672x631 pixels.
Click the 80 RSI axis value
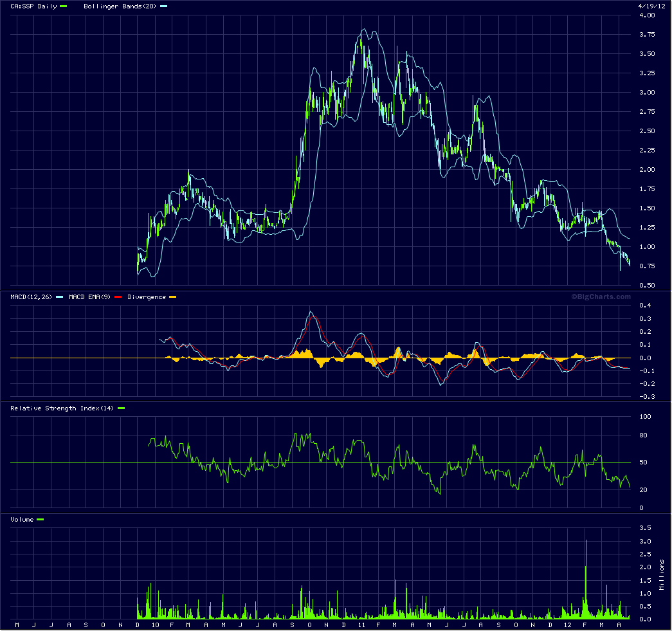point(643,435)
